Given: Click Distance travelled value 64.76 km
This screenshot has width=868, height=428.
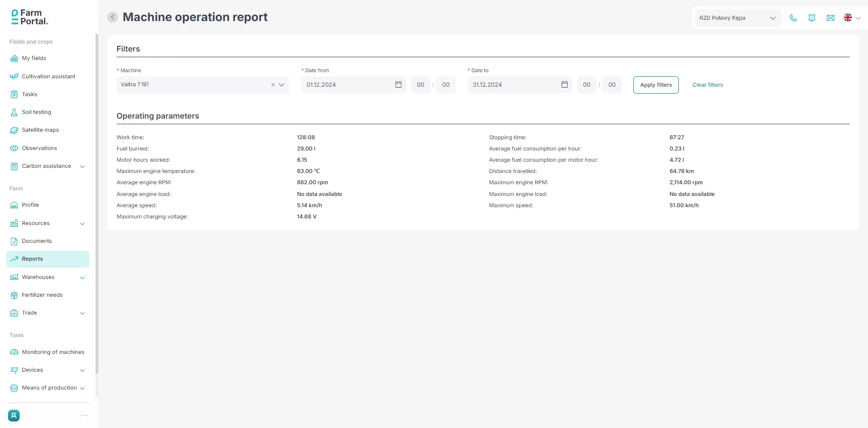Looking at the screenshot, I should click(x=682, y=171).
